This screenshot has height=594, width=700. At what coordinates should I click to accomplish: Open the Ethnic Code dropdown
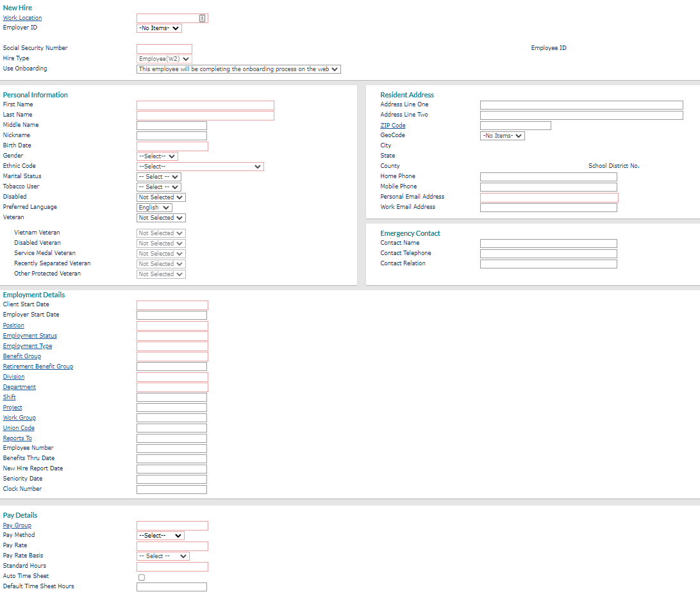tap(199, 166)
